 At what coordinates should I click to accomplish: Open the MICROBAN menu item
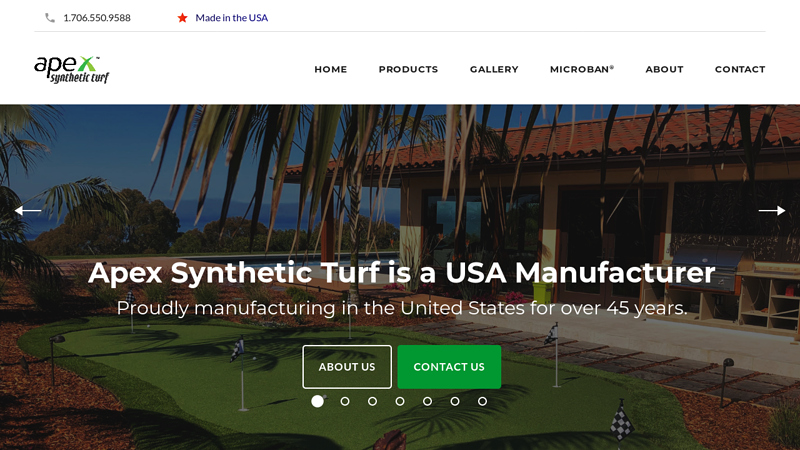click(x=582, y=69)
